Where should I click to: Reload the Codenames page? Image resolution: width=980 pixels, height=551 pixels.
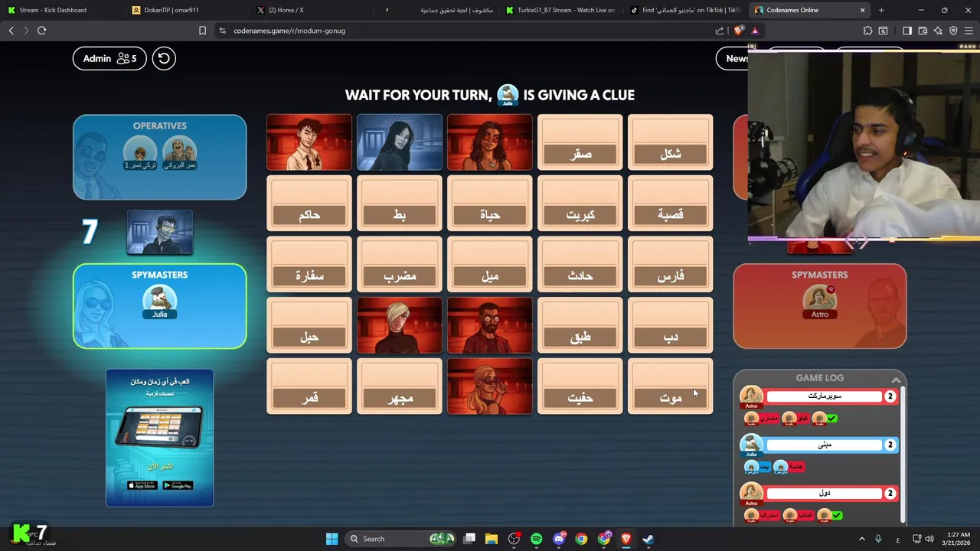[42, 31]
